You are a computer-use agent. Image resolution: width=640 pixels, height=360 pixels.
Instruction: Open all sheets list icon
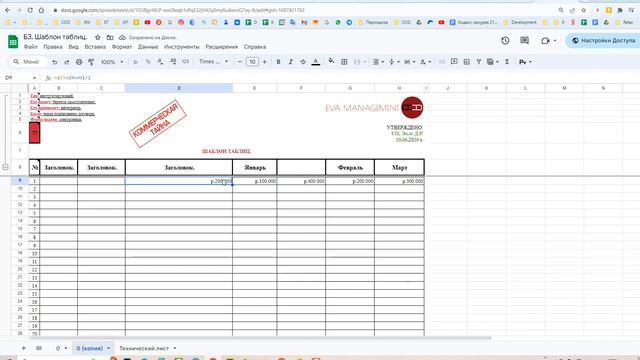tap(39, 348)
